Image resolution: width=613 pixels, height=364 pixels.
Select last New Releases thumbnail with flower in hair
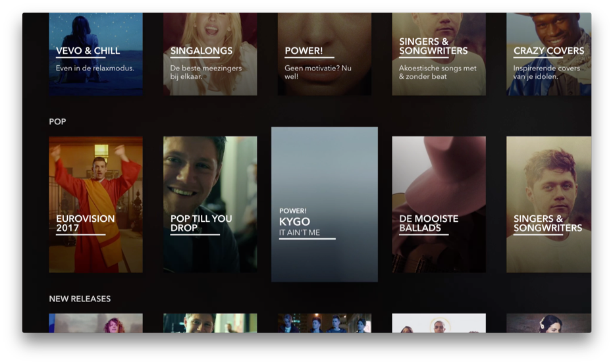point(548,323)
